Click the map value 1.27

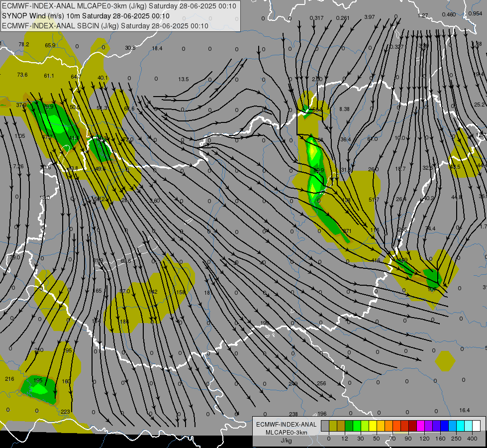tap(423, 15)
